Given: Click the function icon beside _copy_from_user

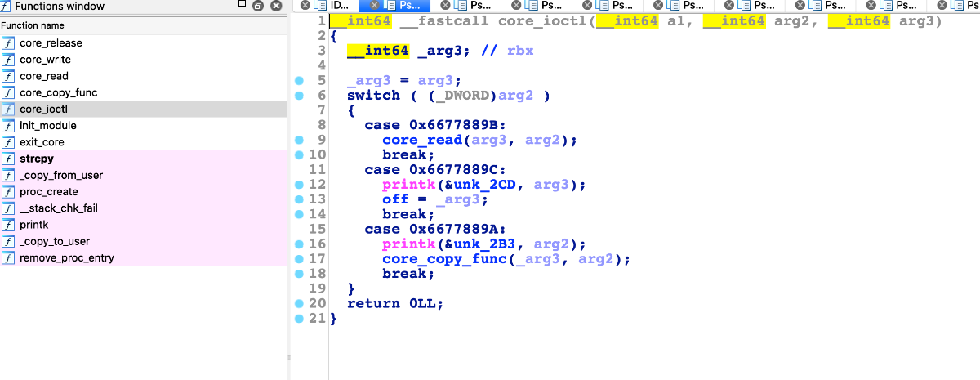Looking at the screenshot, I should coord(8,176).
